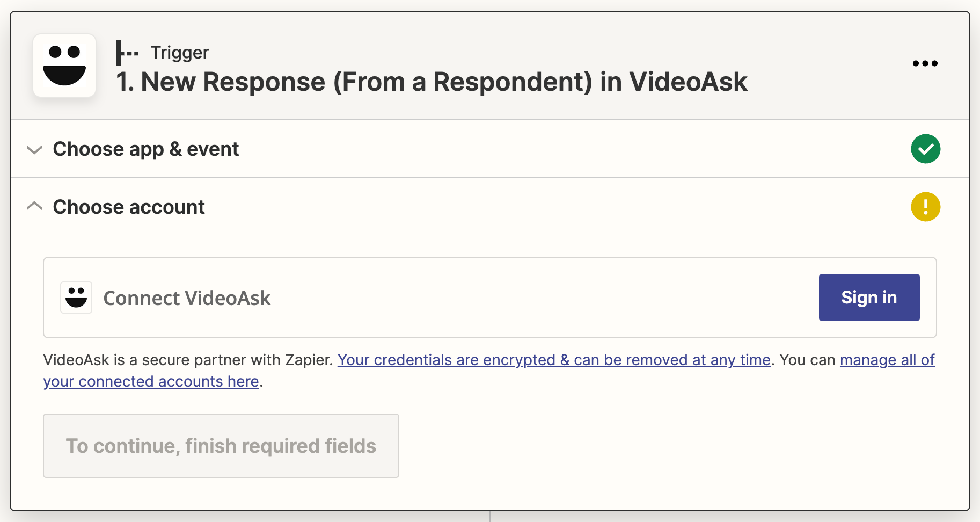
Task: Click the To continue, finish required fields button
Action: [221, 445]
